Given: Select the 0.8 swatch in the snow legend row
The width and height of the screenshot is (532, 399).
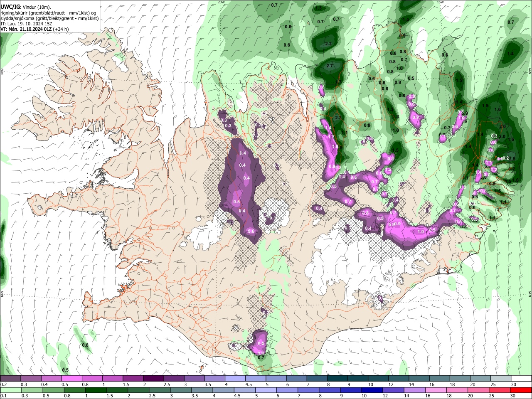Looking at the screenshot, I should [92, 379].
